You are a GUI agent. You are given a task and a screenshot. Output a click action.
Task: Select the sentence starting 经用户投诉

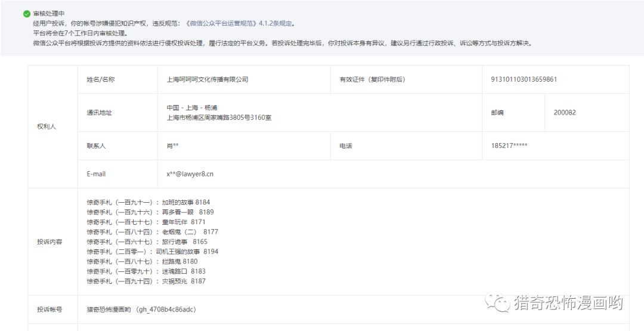pos(164,23)
